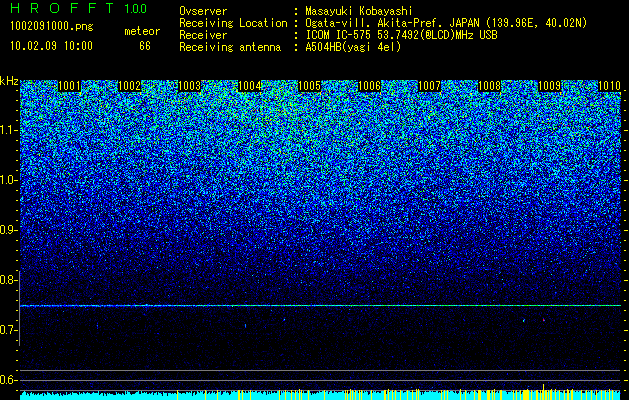Click the meteor count value 66
The width and height of the screenshot is (629, 400).
[x=145, y=46]
